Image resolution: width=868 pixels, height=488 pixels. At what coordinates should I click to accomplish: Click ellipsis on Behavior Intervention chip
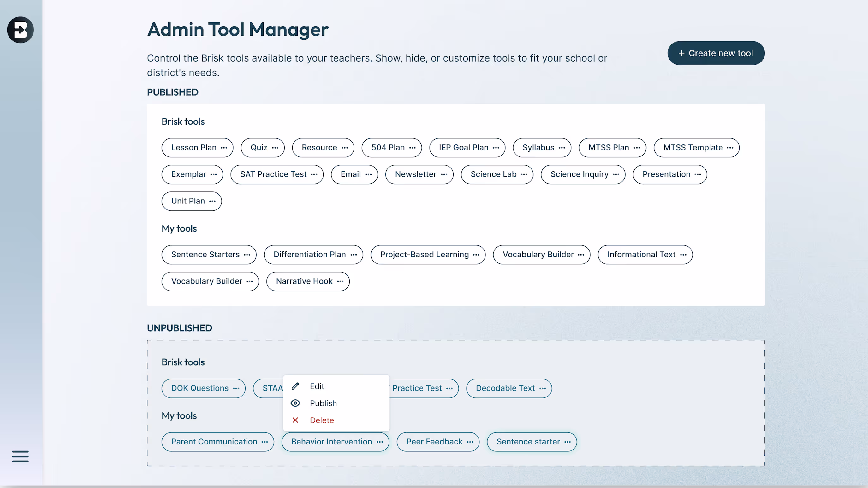pos(380,442)
